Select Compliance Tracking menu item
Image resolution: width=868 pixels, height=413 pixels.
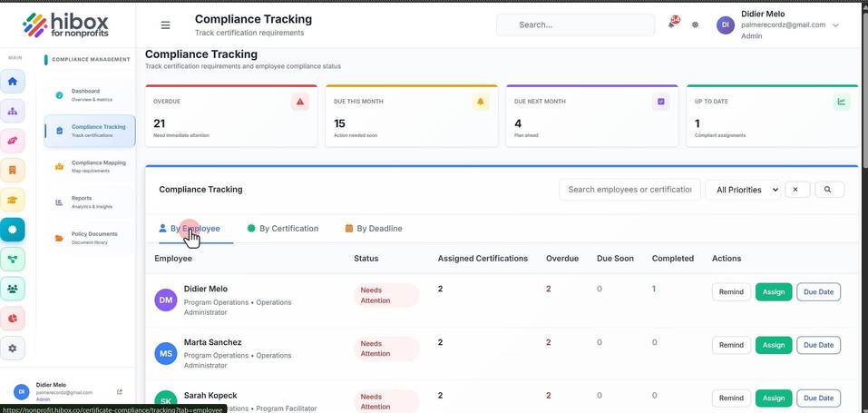click(90, 131)
